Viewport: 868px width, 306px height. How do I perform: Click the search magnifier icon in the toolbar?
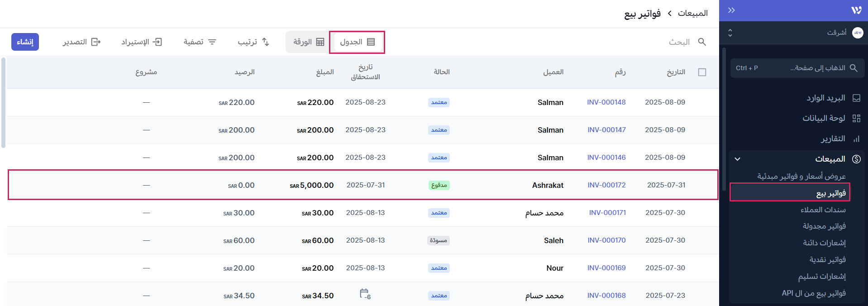coord(702,42)
